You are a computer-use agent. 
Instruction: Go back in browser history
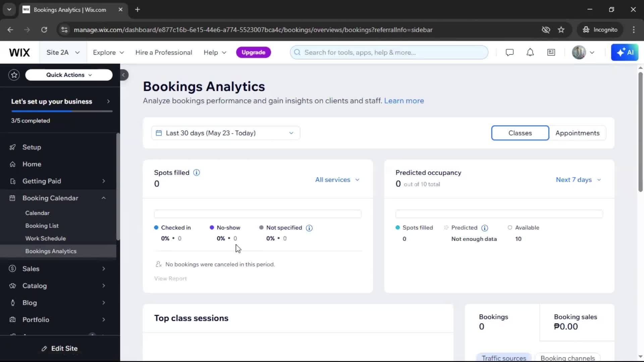click(10, 30)
